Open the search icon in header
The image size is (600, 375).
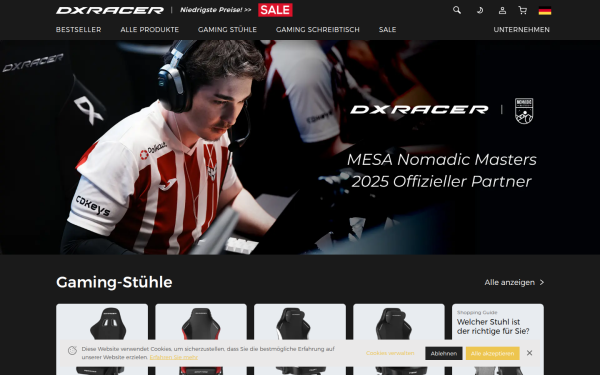[x=457, y=10]
